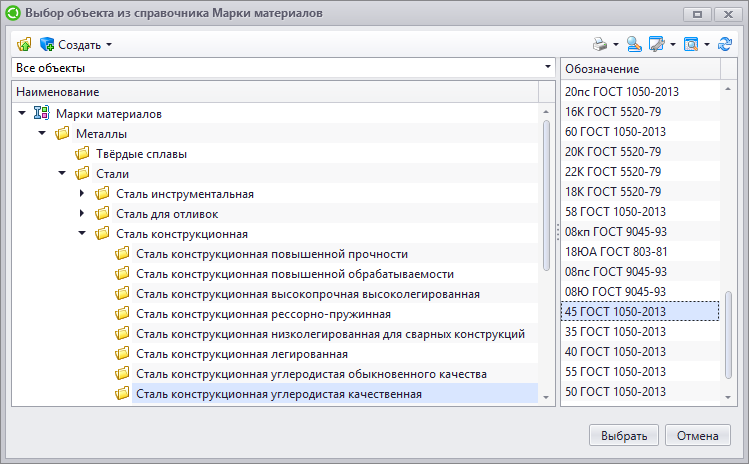Image resolution: width=749 pixels, height=464 pixels.
Task: Click the printer icon in toolbar
Action: (x=600, y=44)
